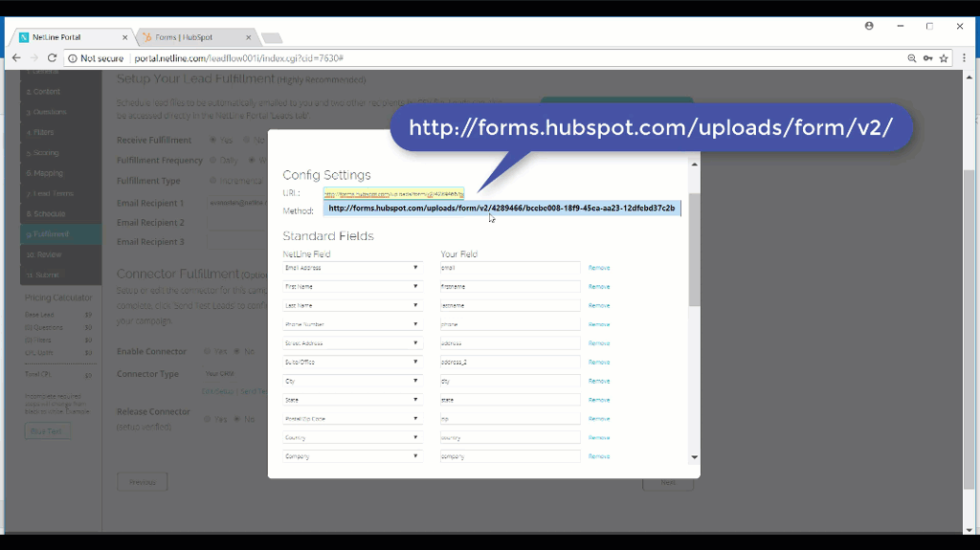Open the Suite/Office NetLine field dropdown

352,362
